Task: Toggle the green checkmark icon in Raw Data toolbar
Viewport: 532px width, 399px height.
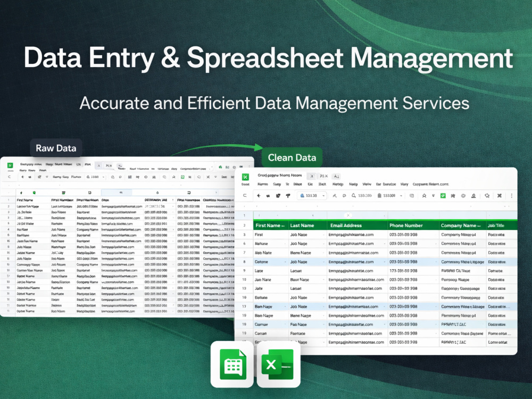Action: click(x=182, y=177)
